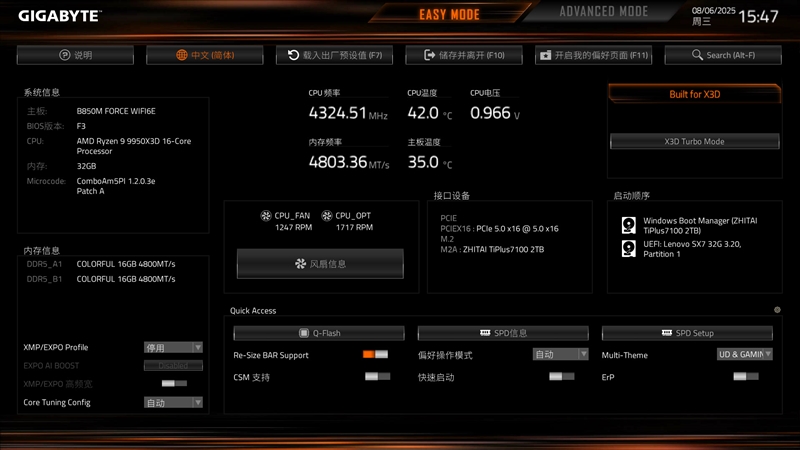
Task: Click the save and exit F10 button
Action: pyautogui.click(x=464, y=55)
